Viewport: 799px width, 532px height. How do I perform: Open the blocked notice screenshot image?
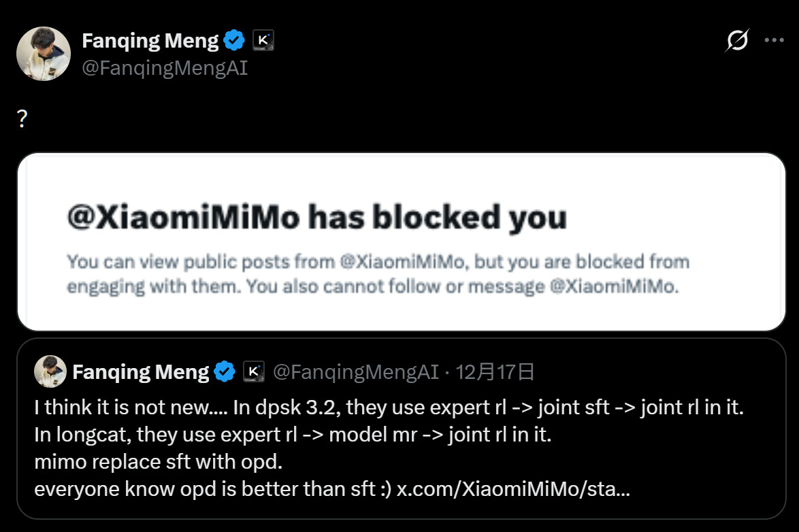coord(401,242)
